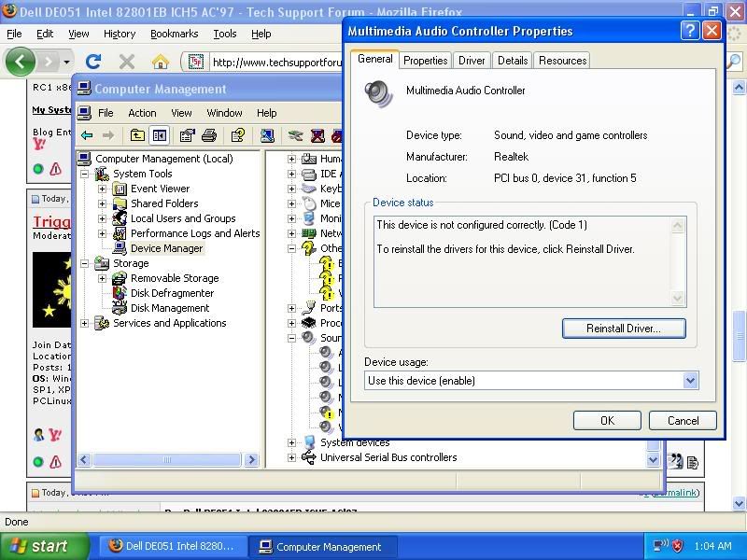
Task: Select Local Users and Groups node
Action: coord(183,218)
